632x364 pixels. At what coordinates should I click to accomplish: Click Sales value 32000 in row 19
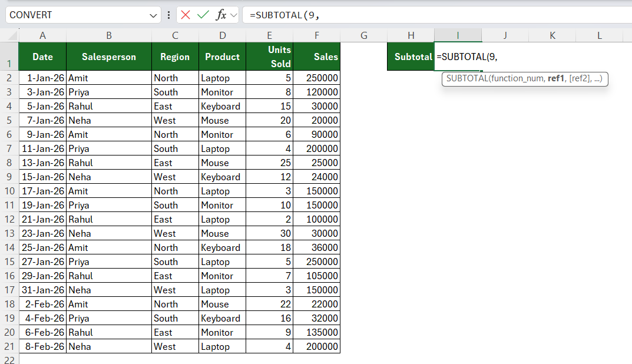coord(317,318)
